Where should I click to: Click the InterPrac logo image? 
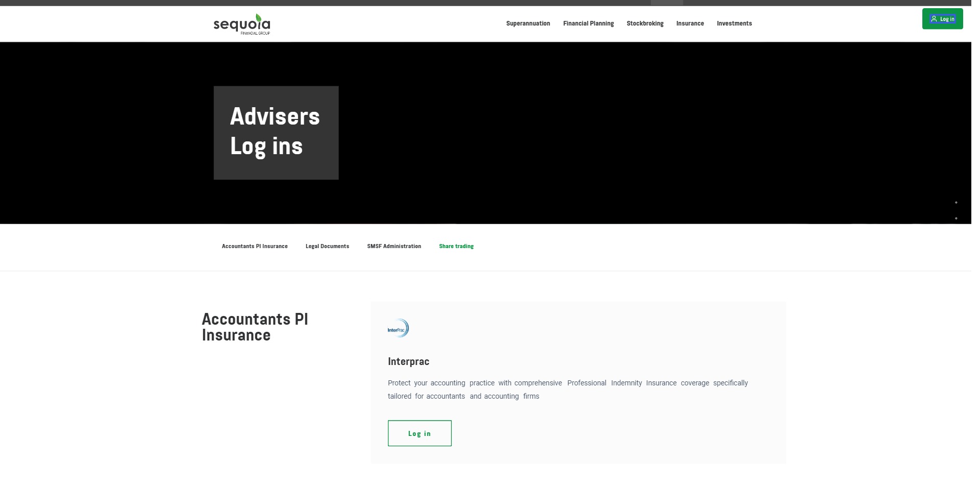[x=398, y=328]
